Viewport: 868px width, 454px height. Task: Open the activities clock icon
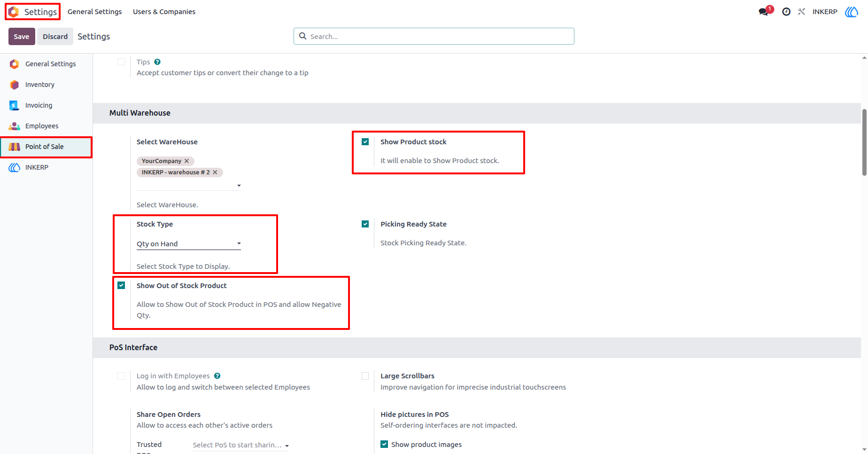click(x=786, y=12)
